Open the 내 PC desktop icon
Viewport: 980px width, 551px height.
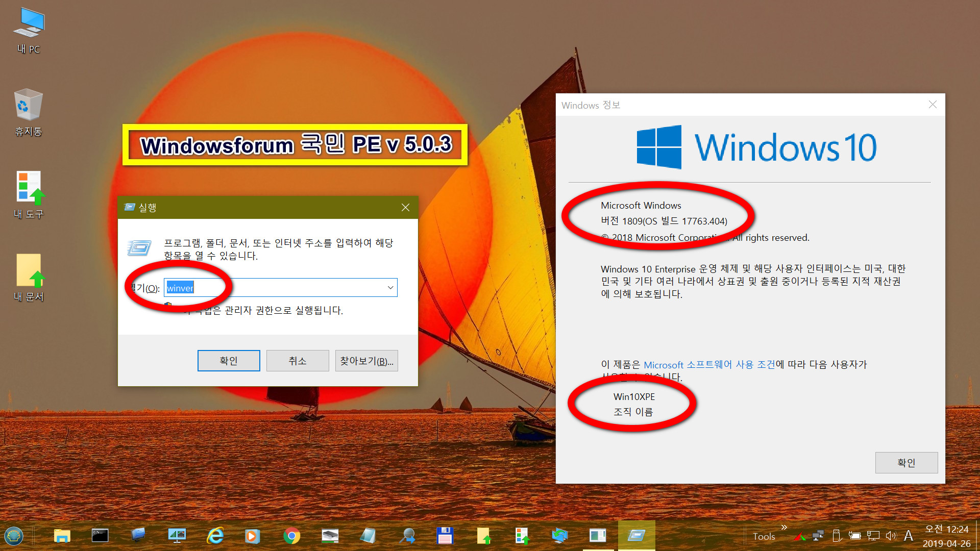coord(29,31)
